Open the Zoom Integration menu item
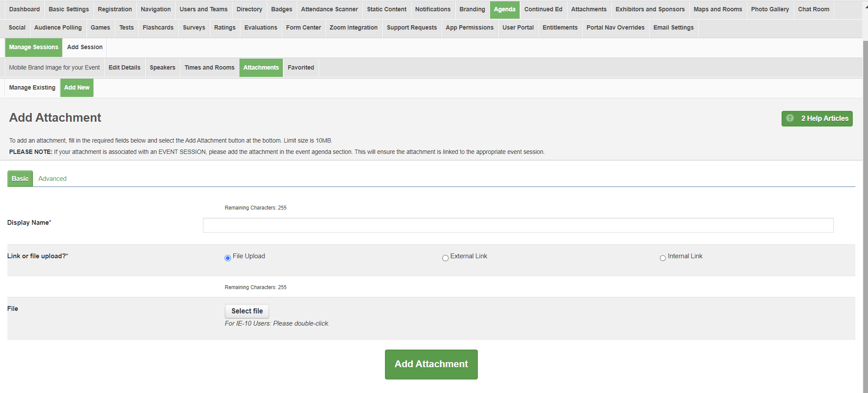 (353, 27)
